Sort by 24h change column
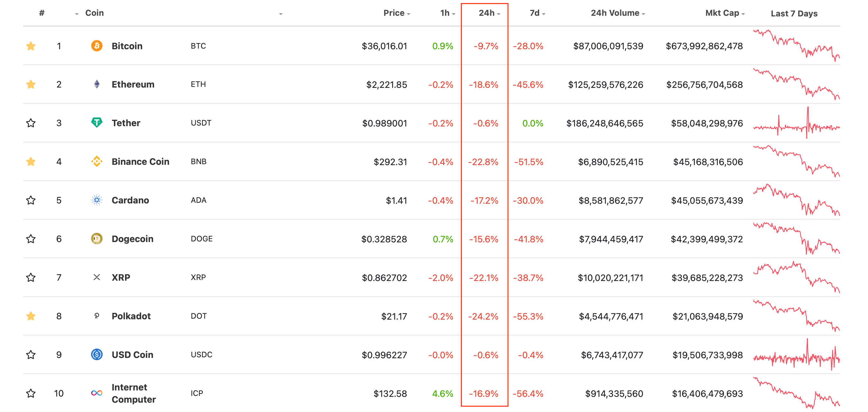This screenshot has height=412, width=868. coord(489,13)
